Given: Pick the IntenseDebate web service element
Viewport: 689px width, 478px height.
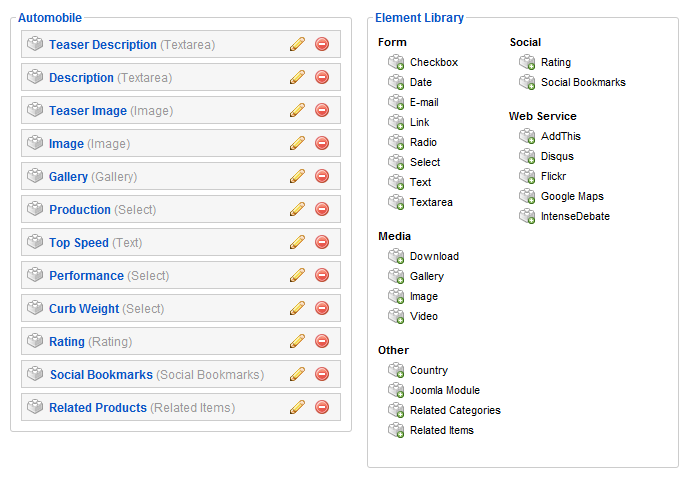Looking at the screenshot, I should 575,216.
